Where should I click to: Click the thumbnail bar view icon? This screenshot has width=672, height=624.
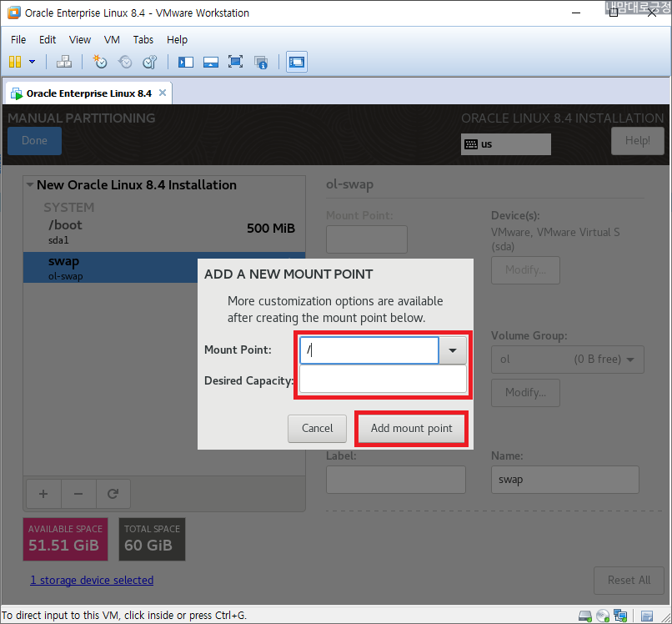(x=210, y=62)
